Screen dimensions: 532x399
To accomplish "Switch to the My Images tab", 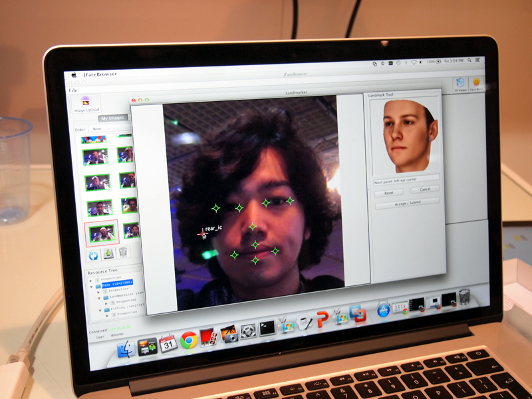I will coord(113,118).
